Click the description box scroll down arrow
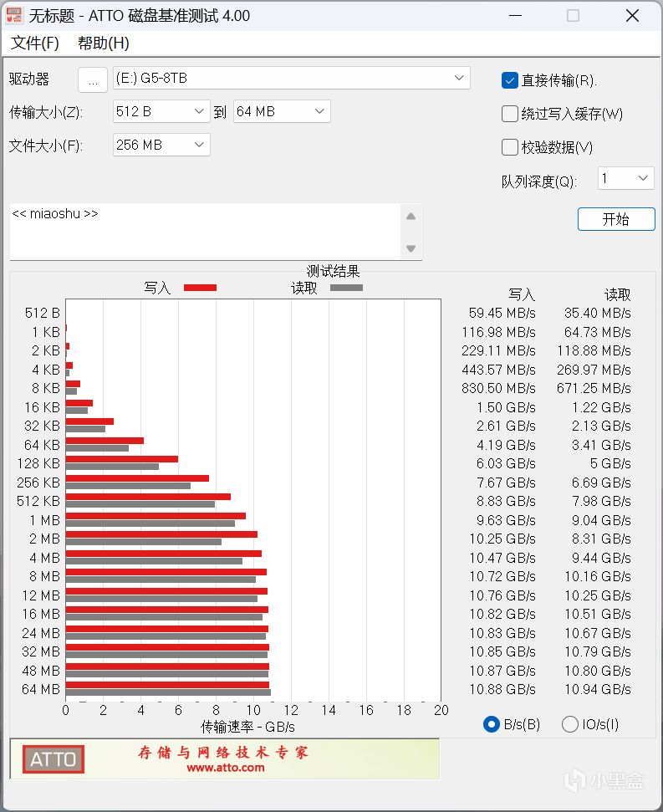Viewport: 663px width, 812px height. pos(411,248)
